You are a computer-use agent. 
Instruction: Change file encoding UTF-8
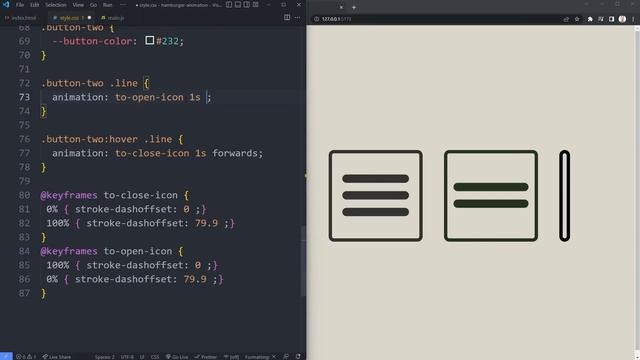pos(127,357)
